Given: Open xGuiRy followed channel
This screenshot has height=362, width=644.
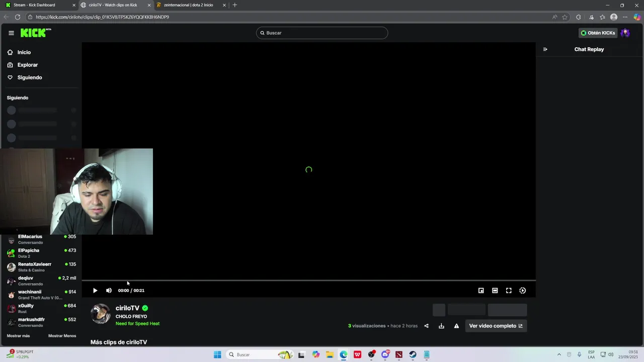Looking at the screenshot, I should (x=41, y=308).
